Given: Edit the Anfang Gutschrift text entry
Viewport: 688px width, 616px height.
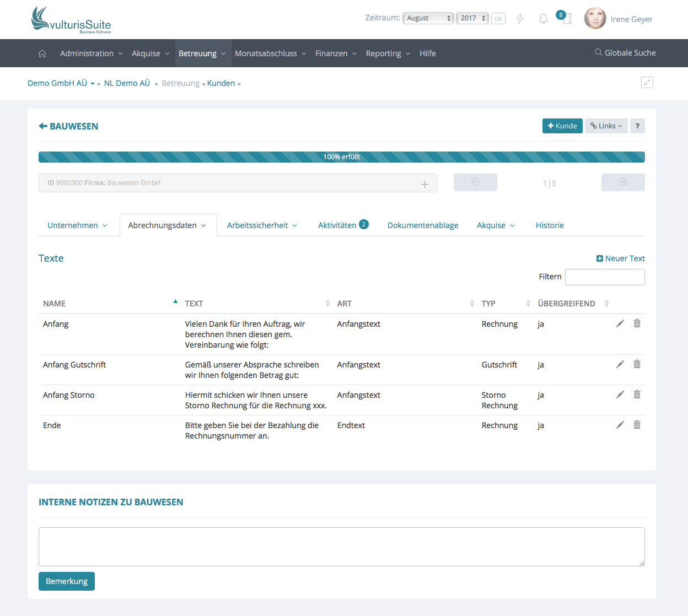Looking at the screenshot, I should (620, 364).
